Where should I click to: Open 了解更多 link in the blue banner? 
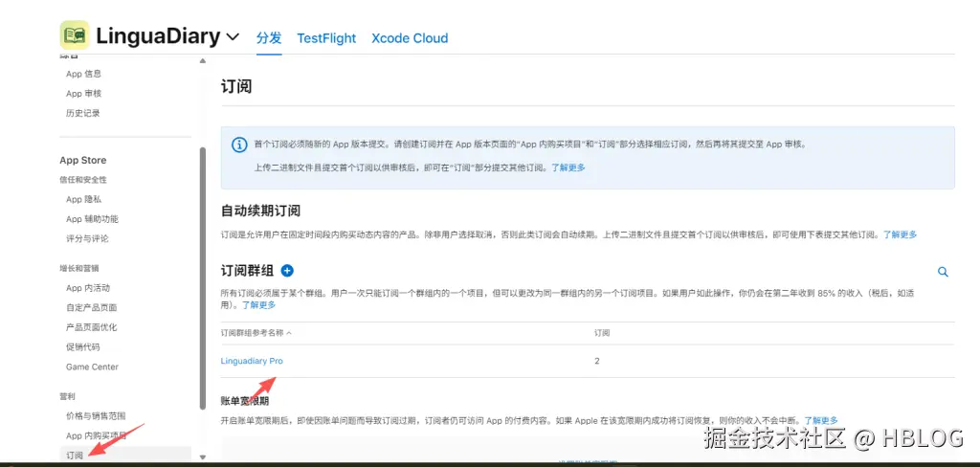pyautogui.click(x=568, y=167)
